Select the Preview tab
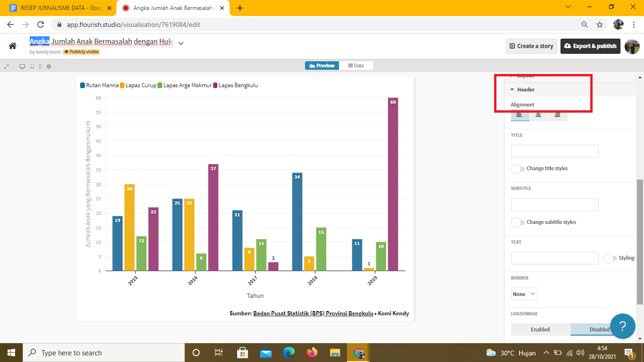 (322, 66)
